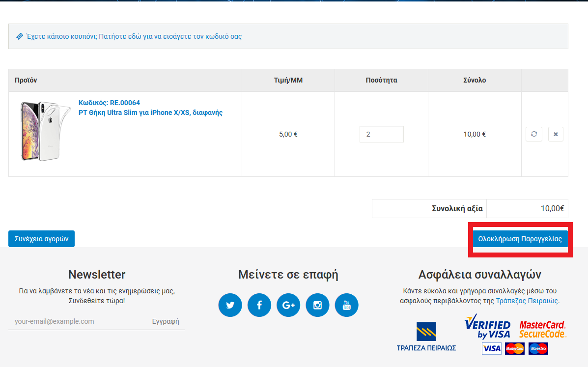Click the grand total value 10,00€
This screenshot has height=367, width=588.
click(x=552, y=208)
